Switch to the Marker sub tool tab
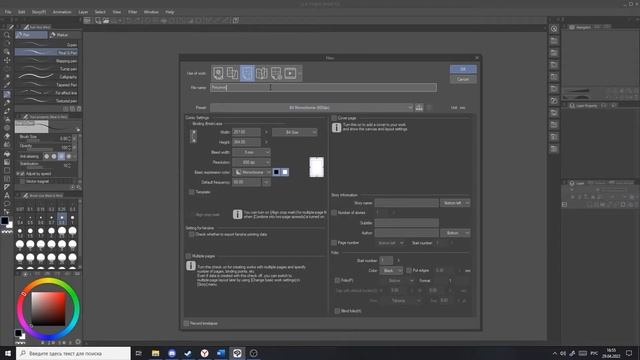The image size is (640, 360). [63, 35]
